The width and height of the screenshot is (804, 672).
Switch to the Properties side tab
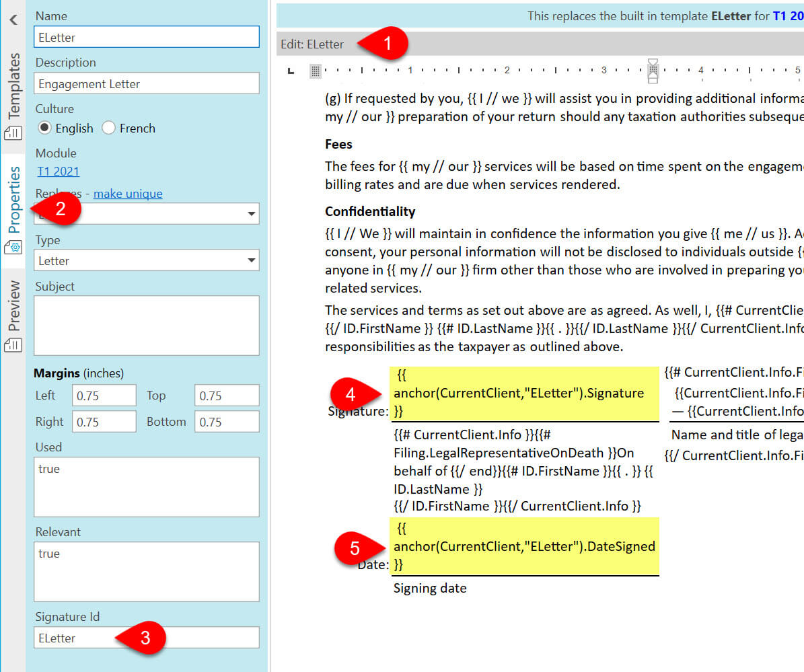coord(13,209)
